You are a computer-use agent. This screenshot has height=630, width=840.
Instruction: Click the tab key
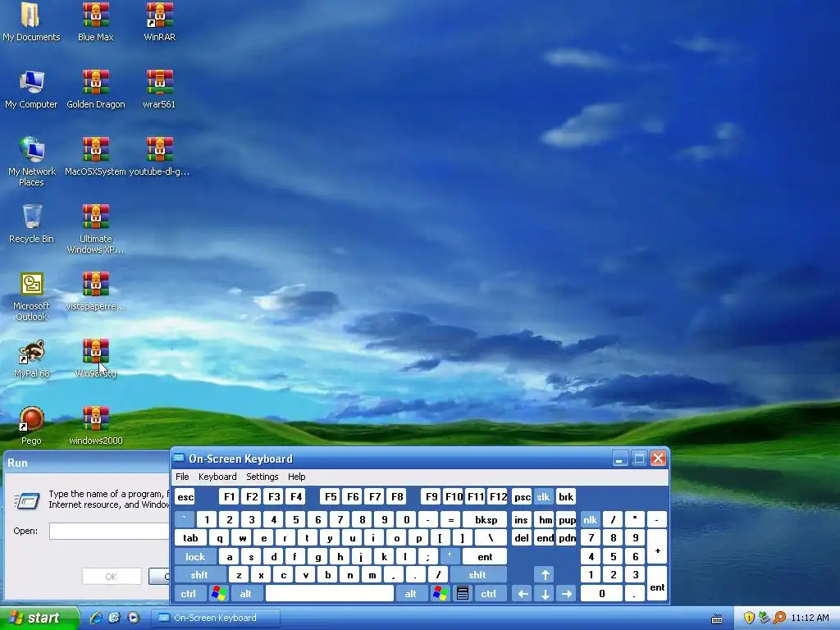(x=190, y=538)
